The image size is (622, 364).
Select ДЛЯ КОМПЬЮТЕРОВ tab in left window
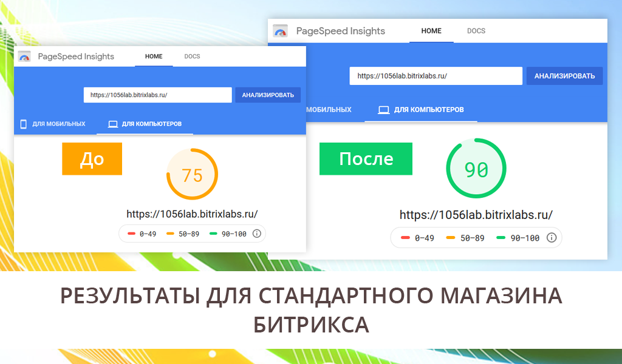tap(151, 124)
